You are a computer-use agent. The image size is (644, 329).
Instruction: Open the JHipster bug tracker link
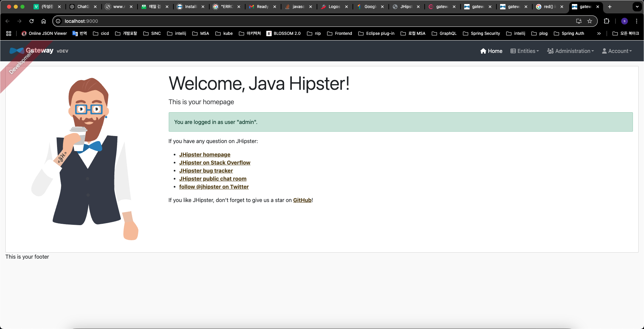[x=206, y=171]
